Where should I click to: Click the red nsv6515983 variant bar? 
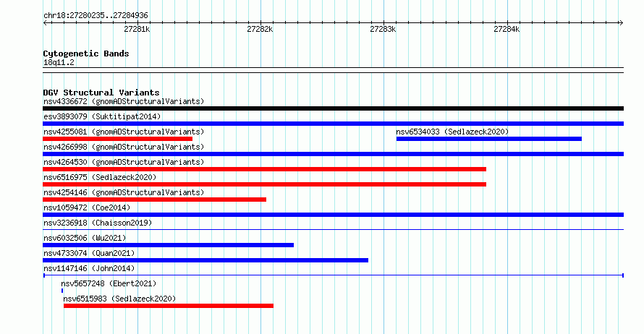pos(169,306)
